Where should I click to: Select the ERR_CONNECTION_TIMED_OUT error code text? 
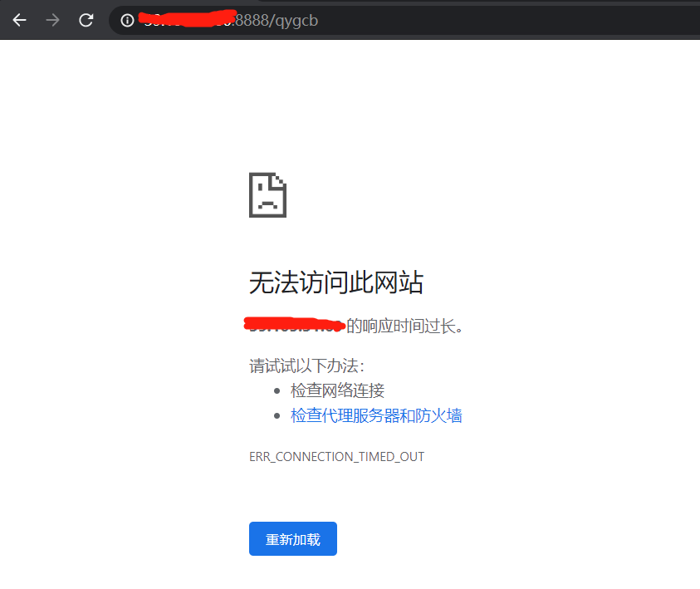[x=336, y=457]
